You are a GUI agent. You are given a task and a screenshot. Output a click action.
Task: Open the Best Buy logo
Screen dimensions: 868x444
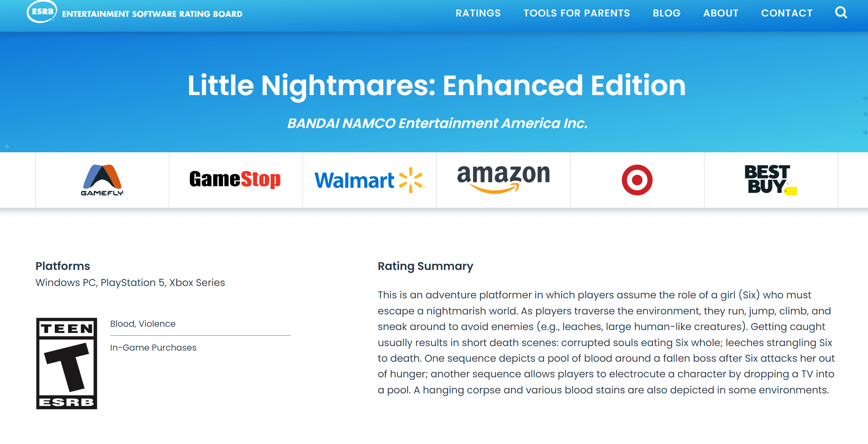coord(770,179)
